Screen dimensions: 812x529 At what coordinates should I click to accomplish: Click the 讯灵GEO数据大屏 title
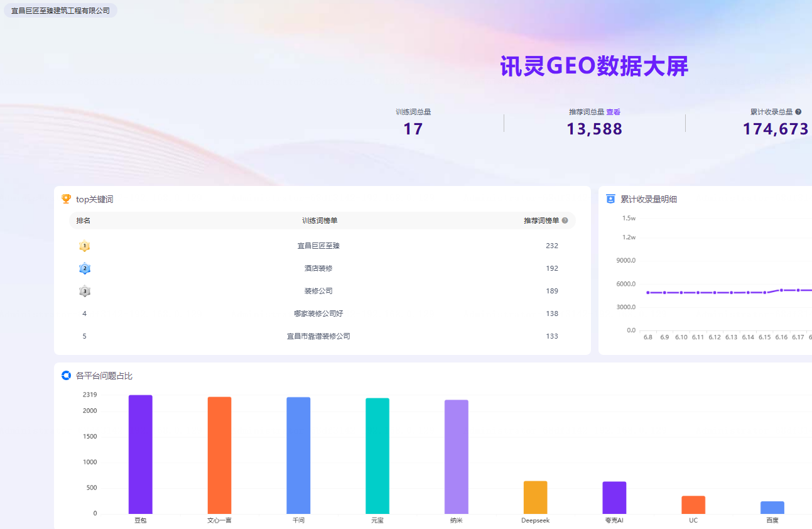594,66
